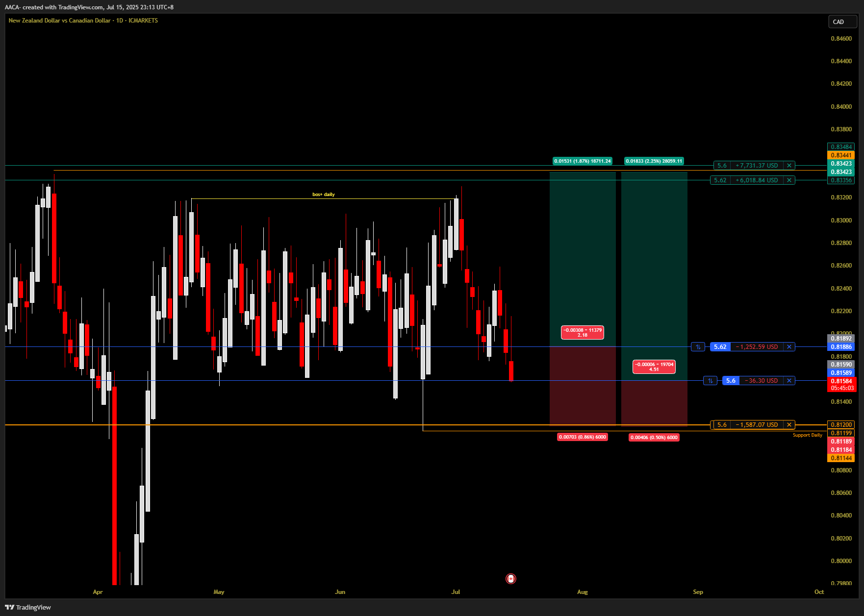This screenshot has width=864, height=616.
Task: Click the −36.30 USD loss label
Action: pos(761,381)
